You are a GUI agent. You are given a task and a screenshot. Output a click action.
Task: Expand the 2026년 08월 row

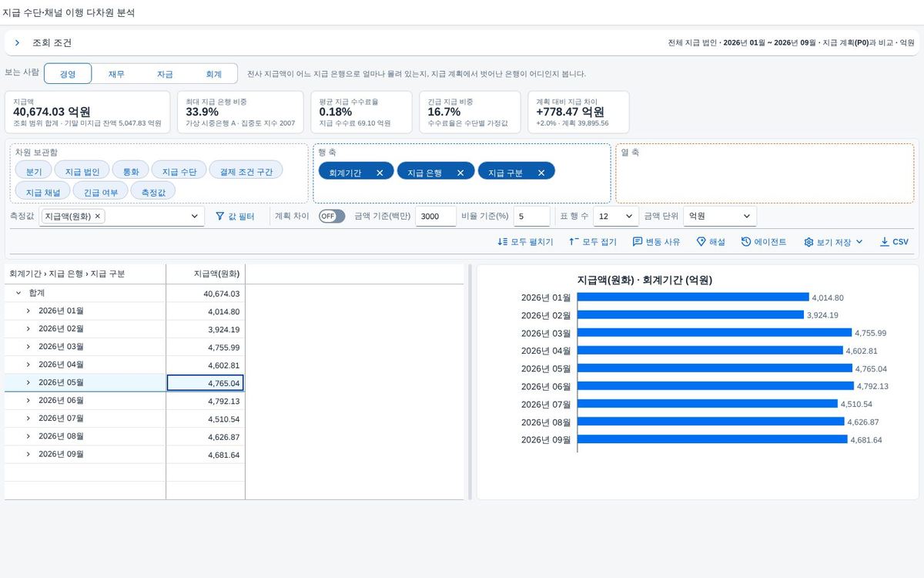tap(28, 437)
